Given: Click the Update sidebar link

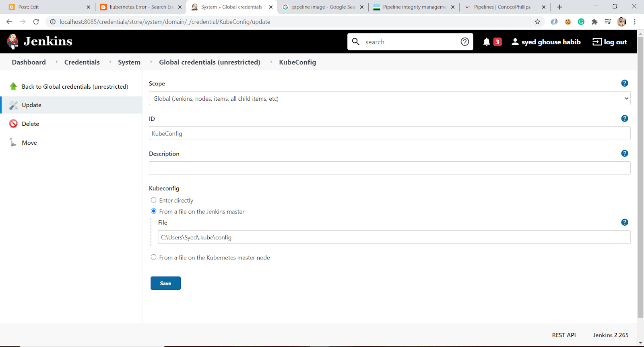Looking at the screenshot, I should [x=31, y=105].
